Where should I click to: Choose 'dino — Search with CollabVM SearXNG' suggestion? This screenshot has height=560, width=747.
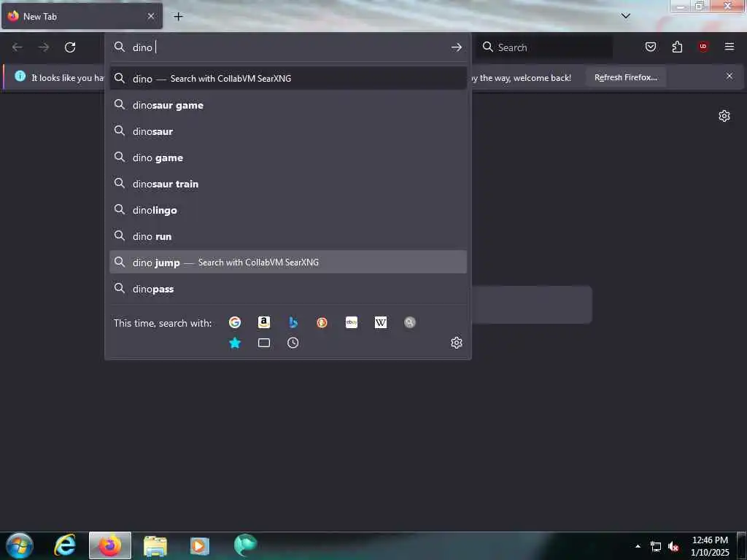pyautogui.click(x=288, y=79)
